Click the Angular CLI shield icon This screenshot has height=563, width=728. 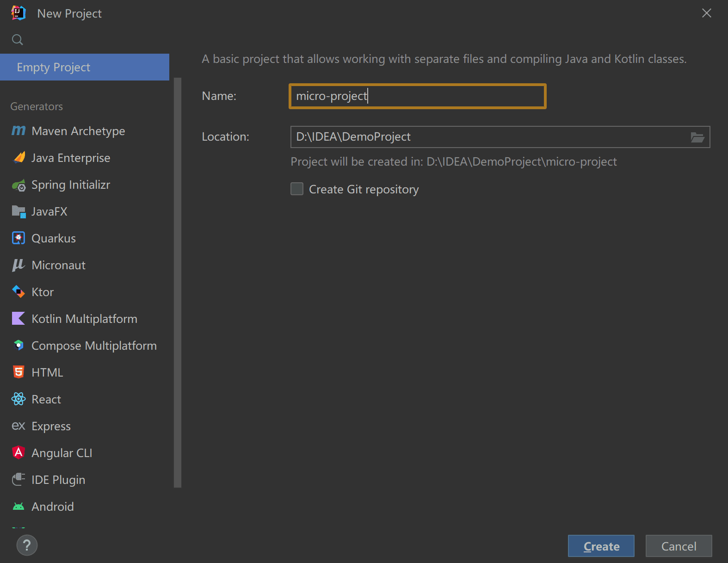[19, 452]
